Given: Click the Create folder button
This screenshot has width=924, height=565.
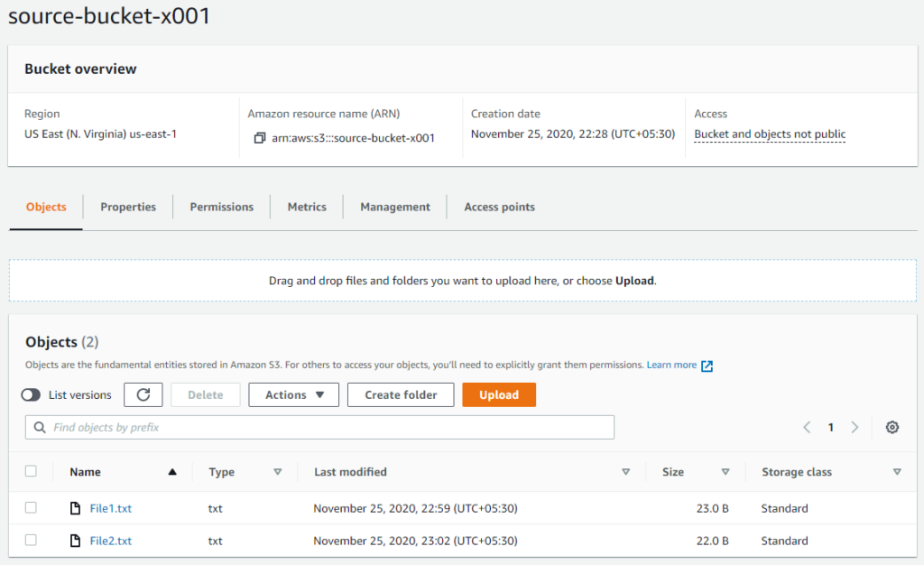Looking at the screenshot, I should pos(401,394).
